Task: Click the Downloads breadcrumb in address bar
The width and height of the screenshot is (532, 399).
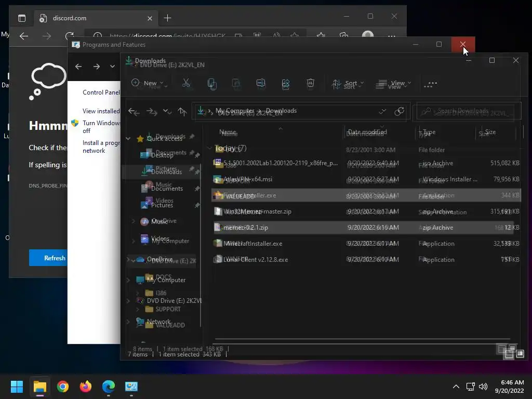Action: click(281, 111)
